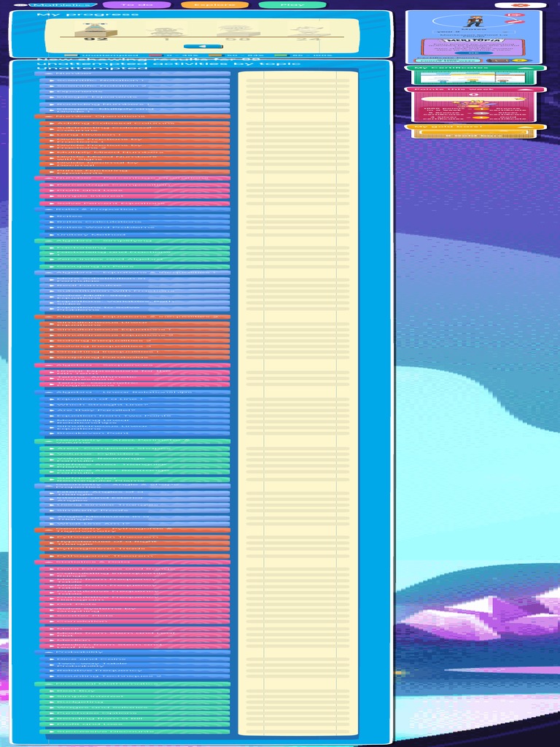Click play arrow beside Pythagorean Triads

point(52,549)
